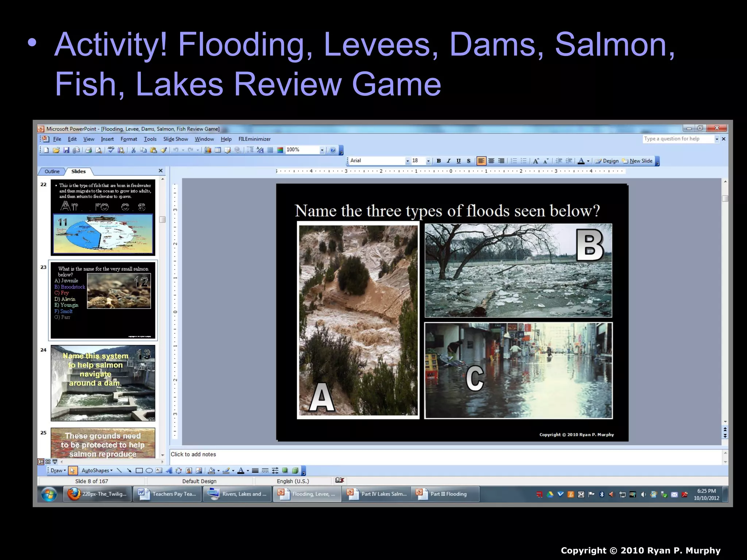Click the New Slide button
This screenshot has width=747, height=560.
pyautogui.click(x=638, y=161)
